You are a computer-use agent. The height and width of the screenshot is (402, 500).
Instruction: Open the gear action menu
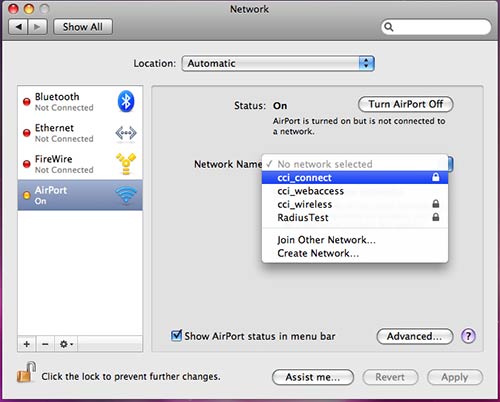click(66, 344)
